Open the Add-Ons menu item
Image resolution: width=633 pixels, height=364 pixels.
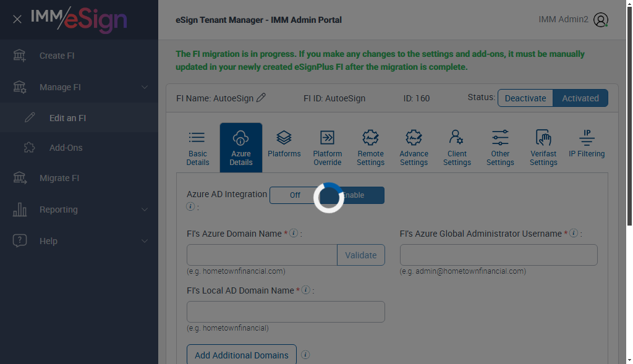pos(79,148)
